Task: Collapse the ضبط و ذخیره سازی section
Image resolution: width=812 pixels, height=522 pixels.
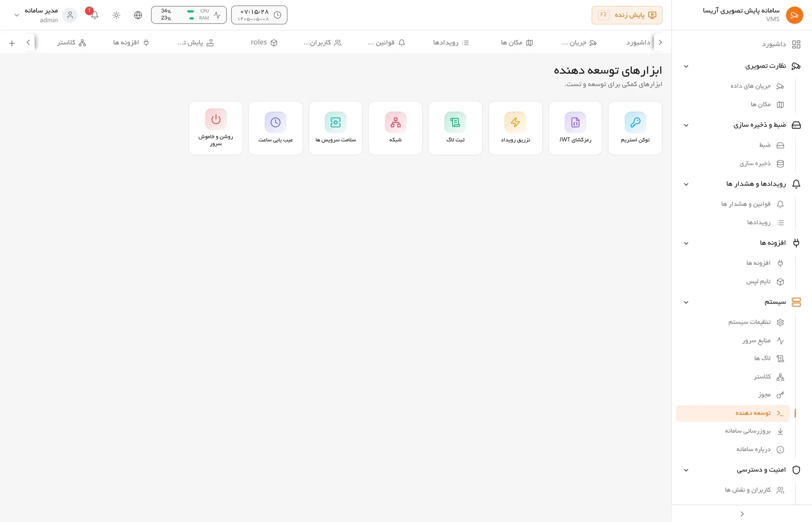Action: pyautogui.click(x=686, y=125)
